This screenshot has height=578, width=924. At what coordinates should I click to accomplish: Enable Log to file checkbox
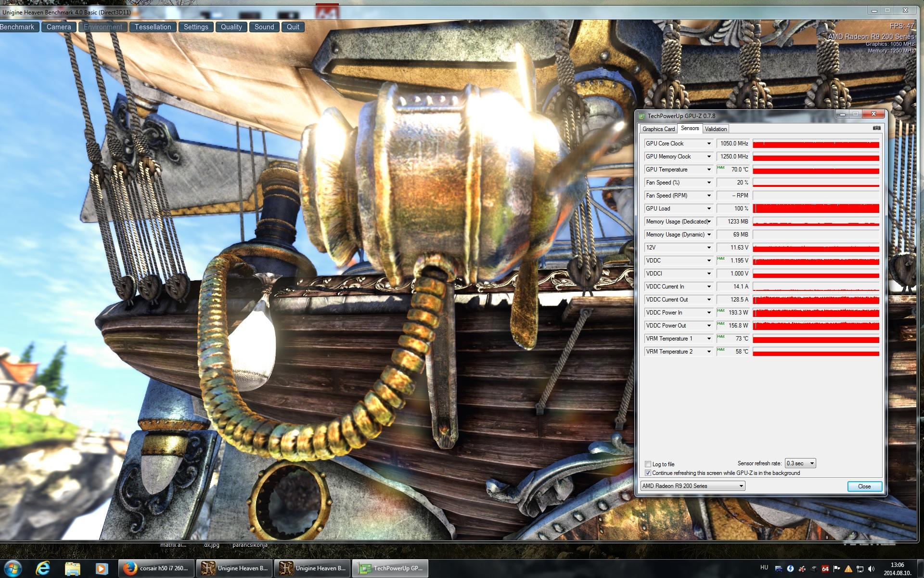click(648, 464)
